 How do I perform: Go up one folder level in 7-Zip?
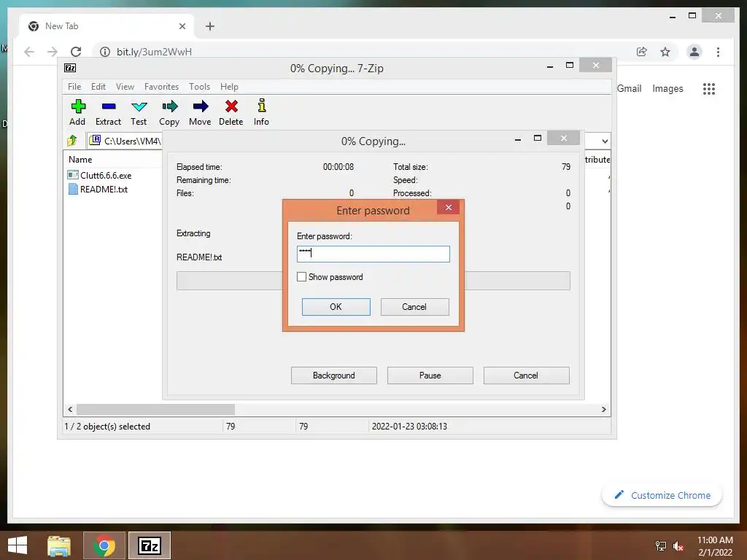click(72, 141)
